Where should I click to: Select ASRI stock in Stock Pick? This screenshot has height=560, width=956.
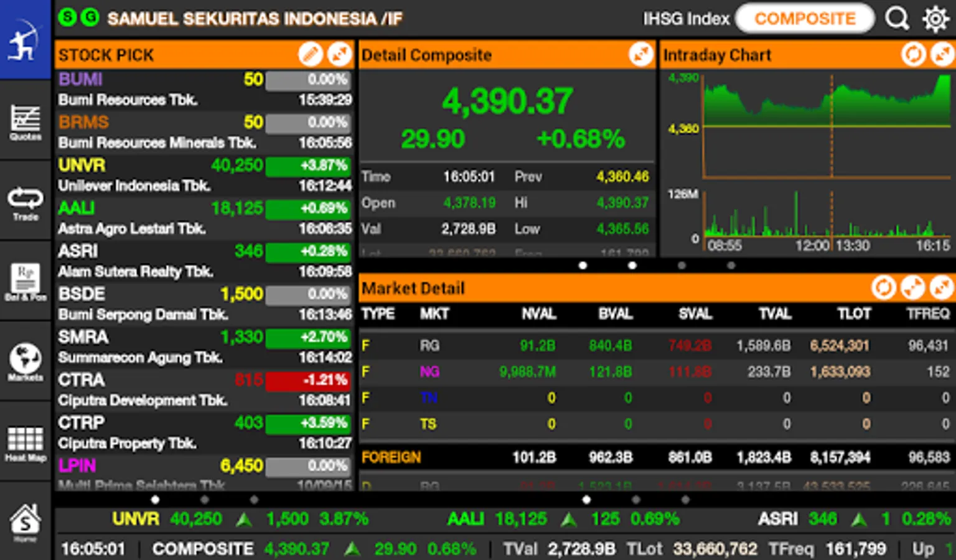coord(205,261)
